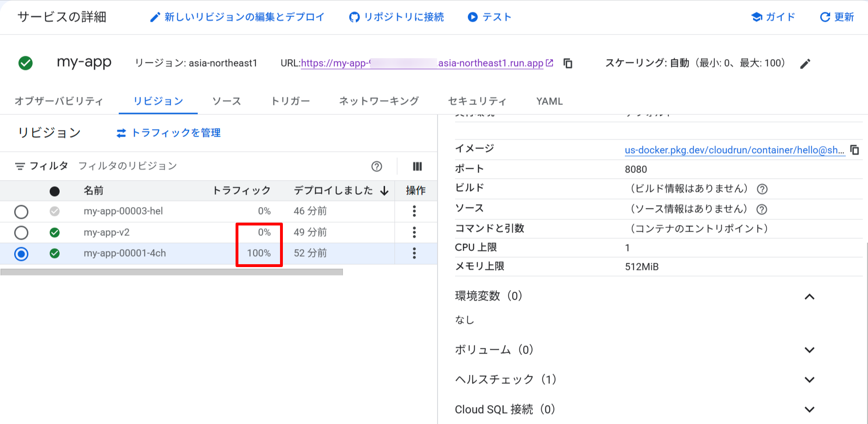Expand the ボリューム (0) section
868x424 pixels.
point(809,350)
